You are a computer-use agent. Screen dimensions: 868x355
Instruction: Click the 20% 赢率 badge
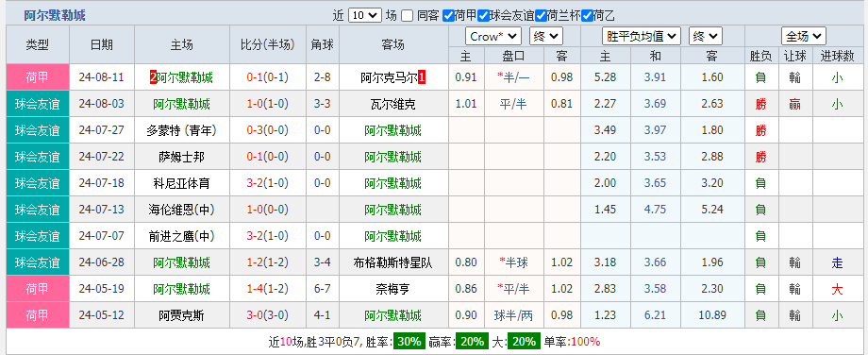472,341
